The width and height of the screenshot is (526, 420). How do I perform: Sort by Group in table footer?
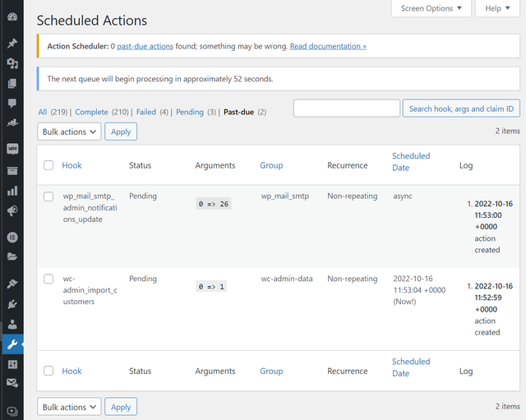(x=271, y=371)
